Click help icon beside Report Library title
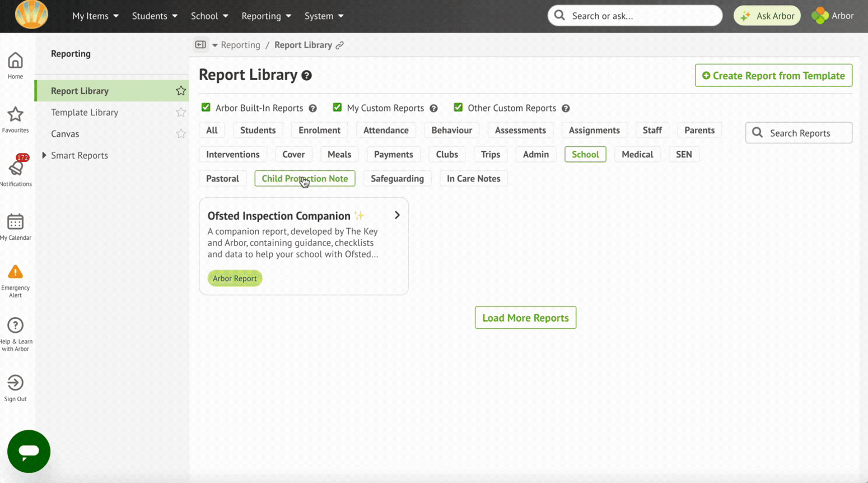Image resolution: width=868 pixels, height=483 pixels. click(306, 76)
